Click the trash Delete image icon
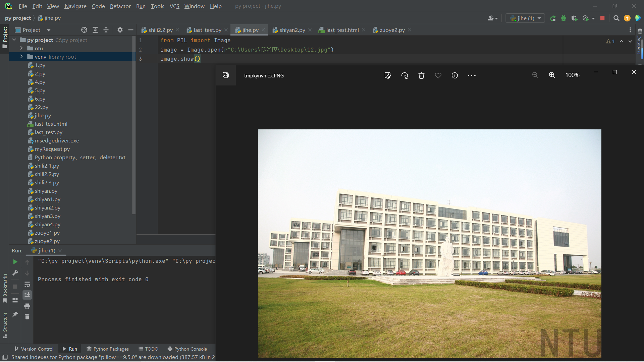Image resolution: width=644 pixels, height=362 pixels. 421,75
